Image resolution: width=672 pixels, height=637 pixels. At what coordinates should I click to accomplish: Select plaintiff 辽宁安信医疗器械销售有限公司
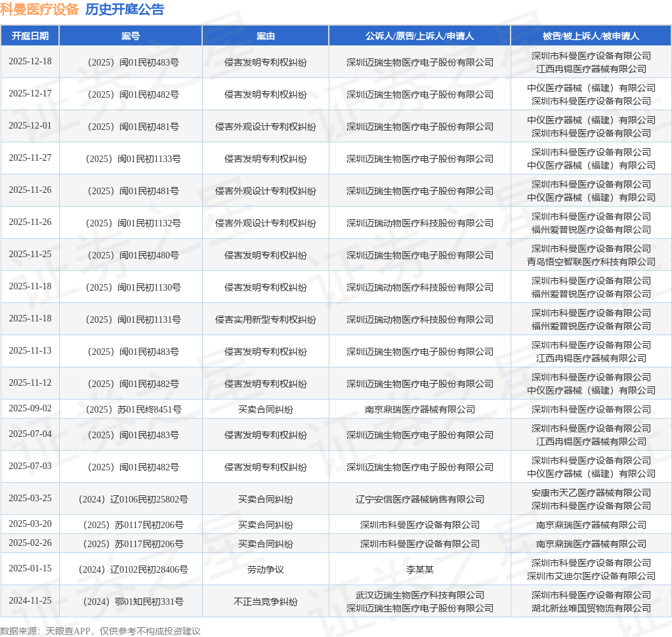419,499
